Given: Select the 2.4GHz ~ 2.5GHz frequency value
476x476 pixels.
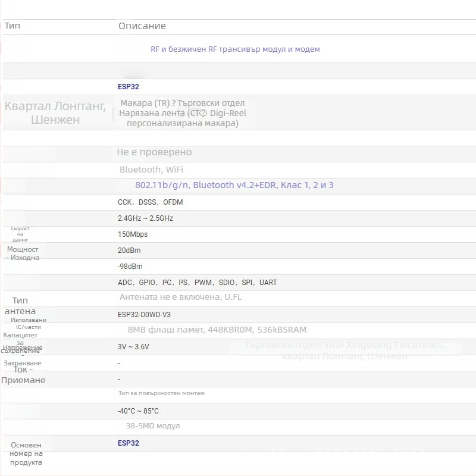Looking at the screenshot, I should tap(145, 218).
